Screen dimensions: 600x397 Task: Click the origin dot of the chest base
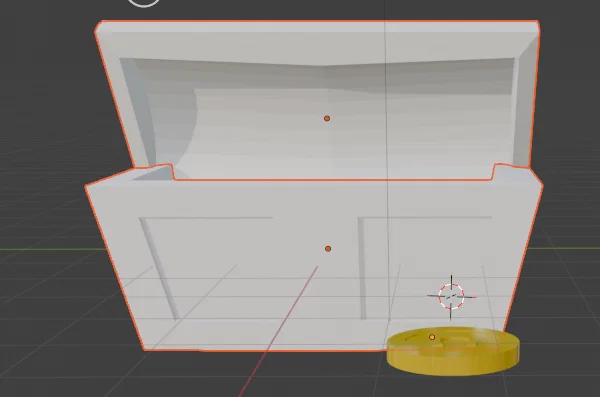point(328,249)
